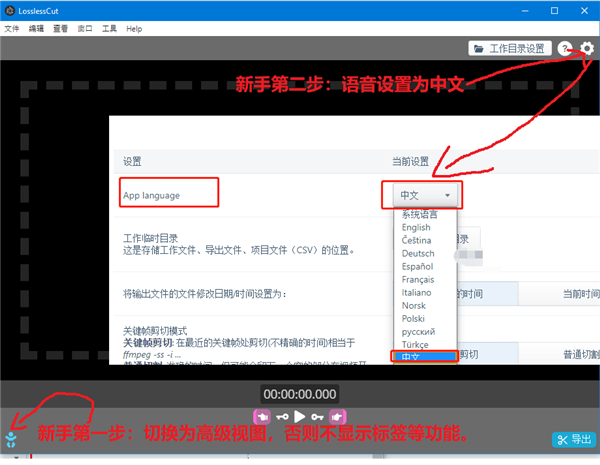Open the 查看 menu
This screenshot has height=465, width=600.
[60, 29]
